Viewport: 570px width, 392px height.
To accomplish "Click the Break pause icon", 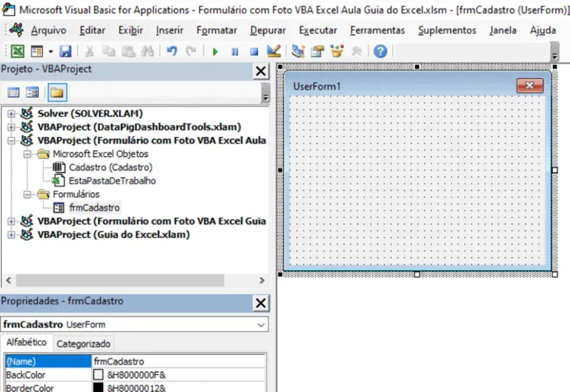I will [235, 52].
